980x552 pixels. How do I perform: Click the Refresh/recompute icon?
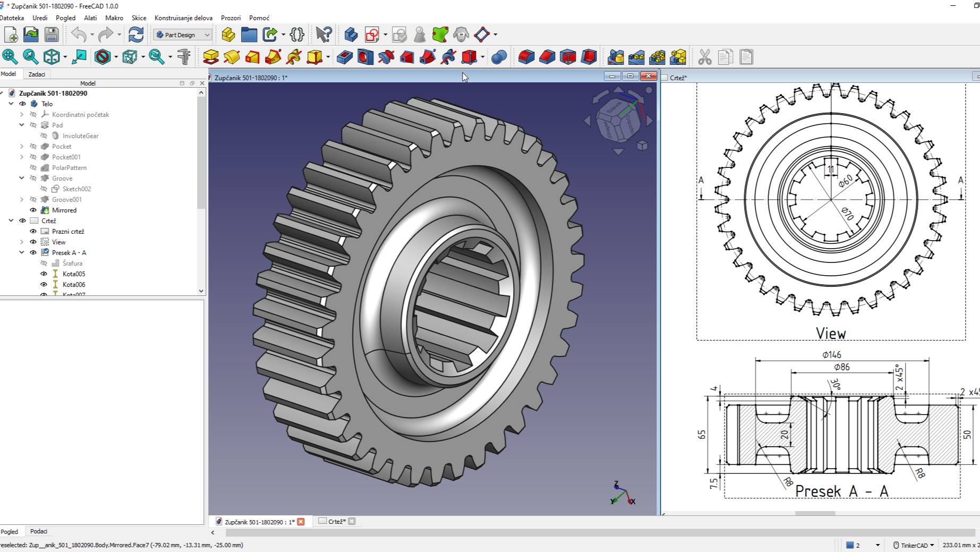pos(136,35)
